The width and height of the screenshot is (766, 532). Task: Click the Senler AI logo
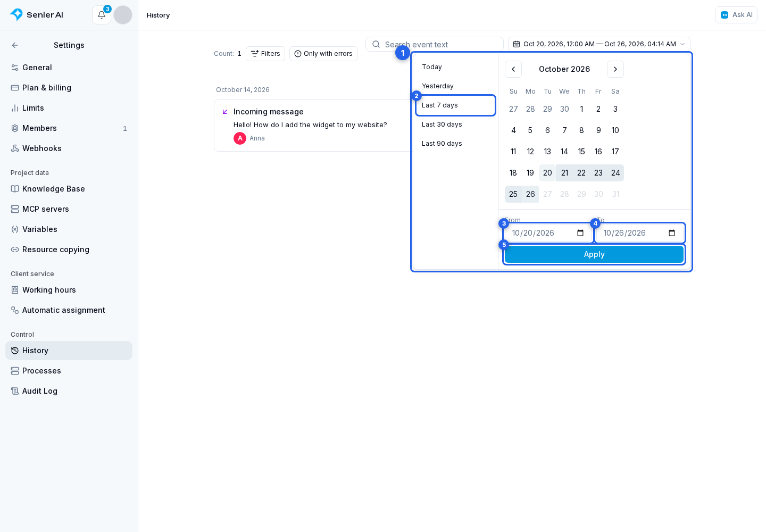[37, 15]
